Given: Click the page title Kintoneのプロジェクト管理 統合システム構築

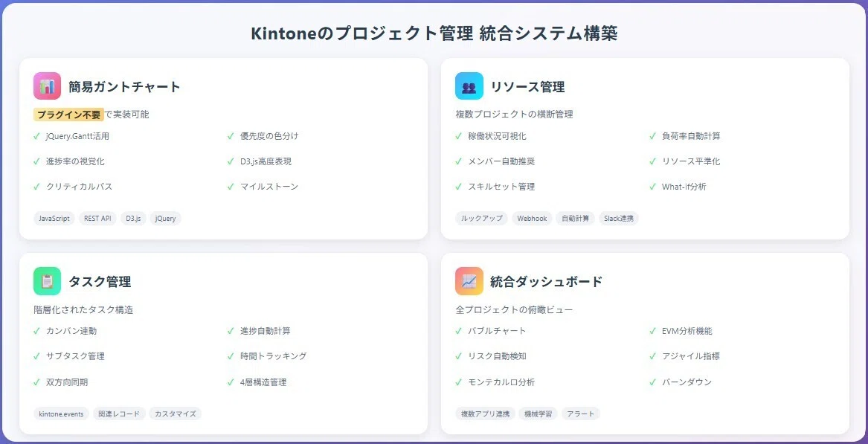Looking at the screenshot, I should click(x=434, y=33).
